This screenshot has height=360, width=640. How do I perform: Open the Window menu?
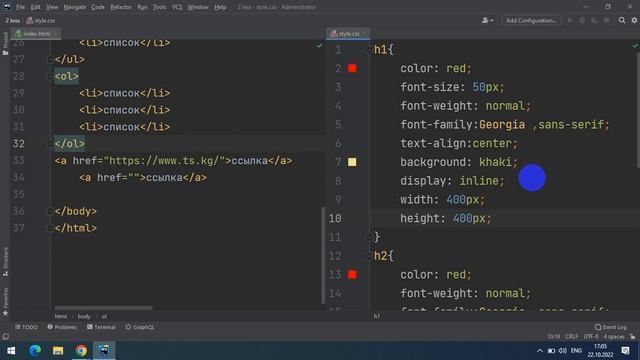coord(198,7)
